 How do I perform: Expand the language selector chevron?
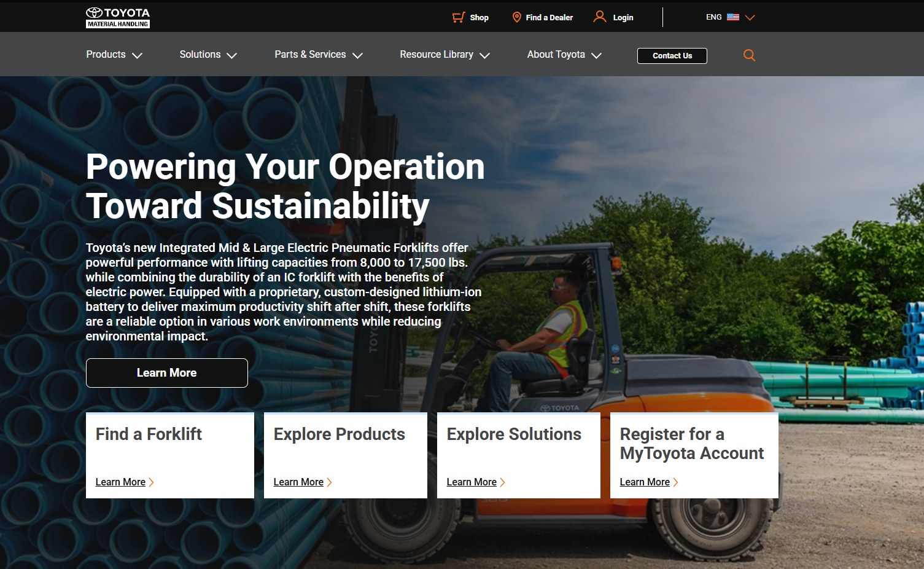click(750, 17)
